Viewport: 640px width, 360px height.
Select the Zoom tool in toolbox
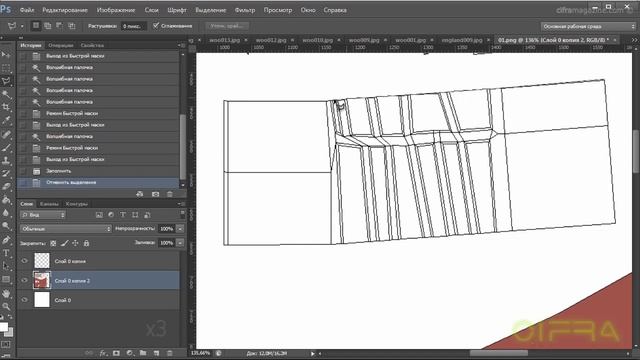pos(6,306)
